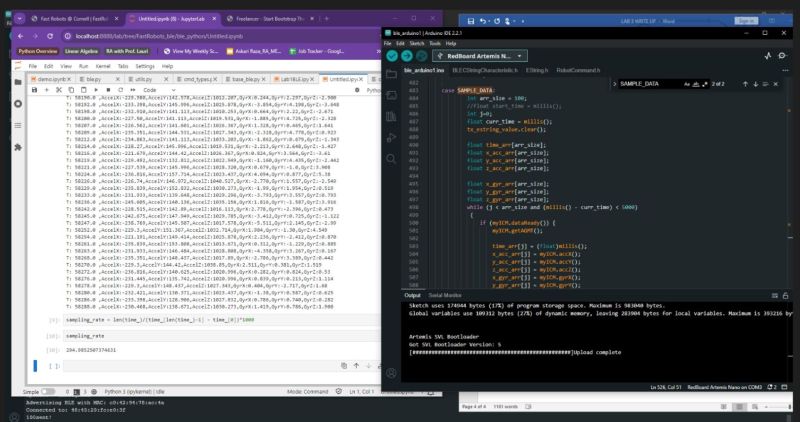Toggle Match Whole Word in Arduino find bar
The image size is (800, 422).
[x=695, y=84]
